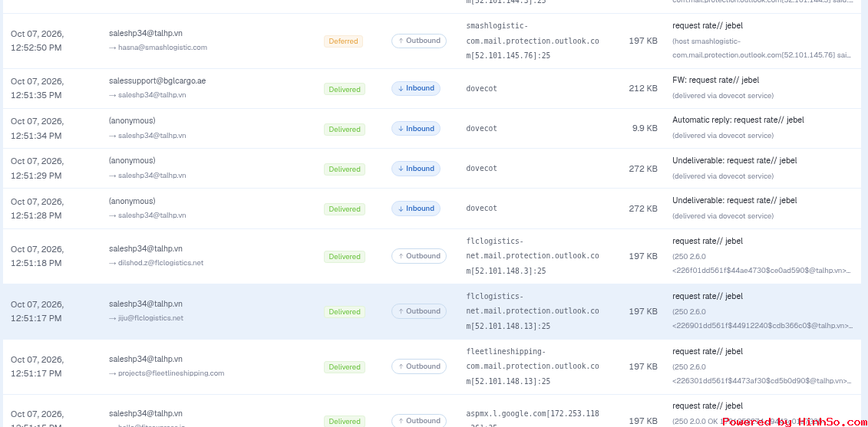Image resolution: width=868 pixels, height=427 pixels.
Task: Click the aspmx.l.google.com relay text
Action: pos(533,416)
